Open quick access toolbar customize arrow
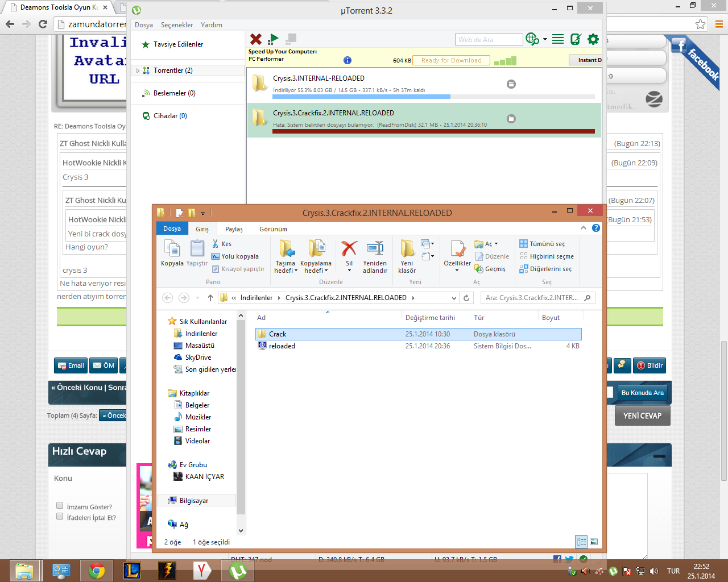 pos(202,214)
